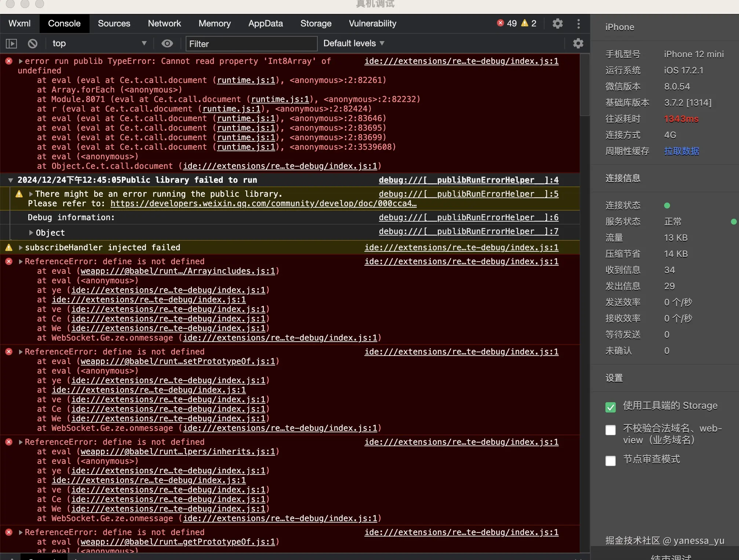
Task: Switch to the AppData tab
Action: point(265,23)
